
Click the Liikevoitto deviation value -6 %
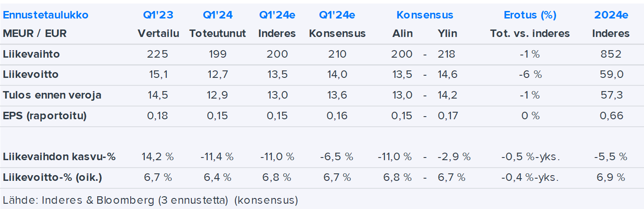pos(530,74)
